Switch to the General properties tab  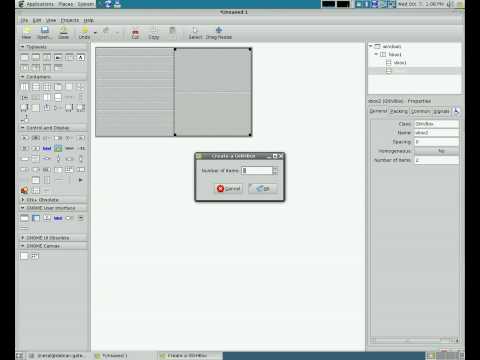pos(378,111)
